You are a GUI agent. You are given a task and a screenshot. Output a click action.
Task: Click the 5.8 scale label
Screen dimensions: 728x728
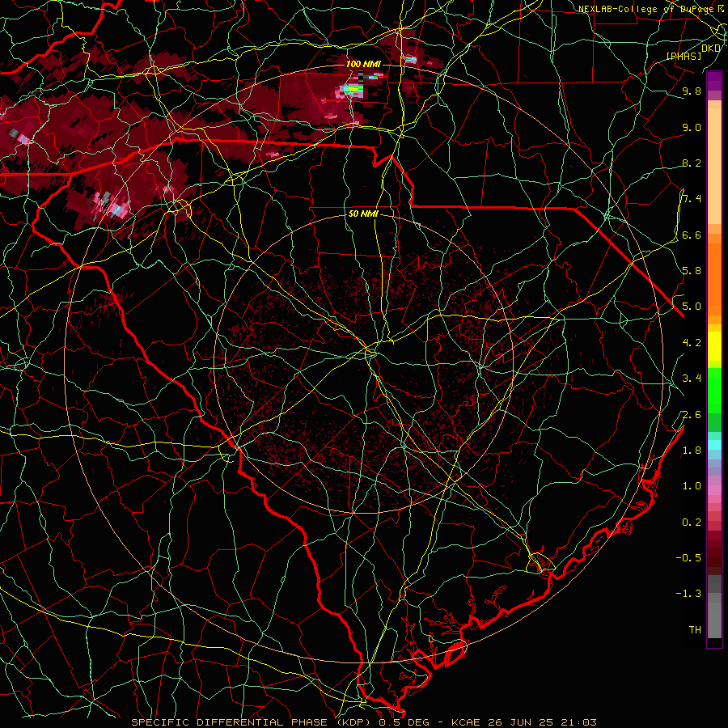coord(692,270)
